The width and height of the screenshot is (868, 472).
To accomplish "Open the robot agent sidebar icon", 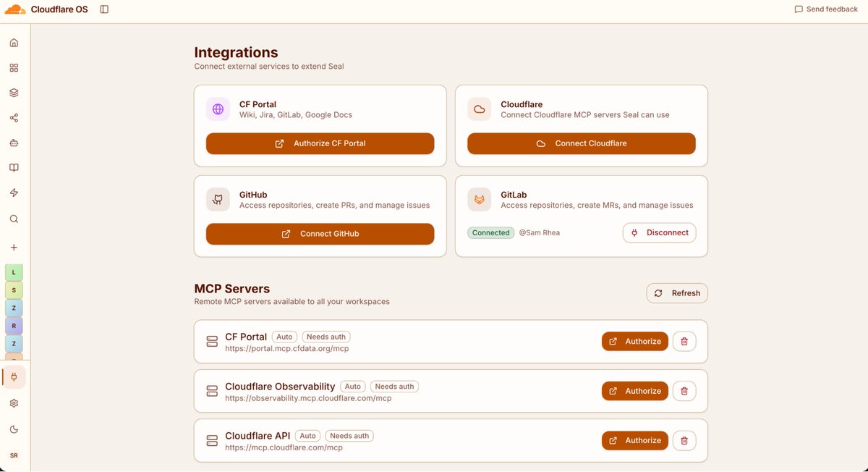I will pos(14,143).
